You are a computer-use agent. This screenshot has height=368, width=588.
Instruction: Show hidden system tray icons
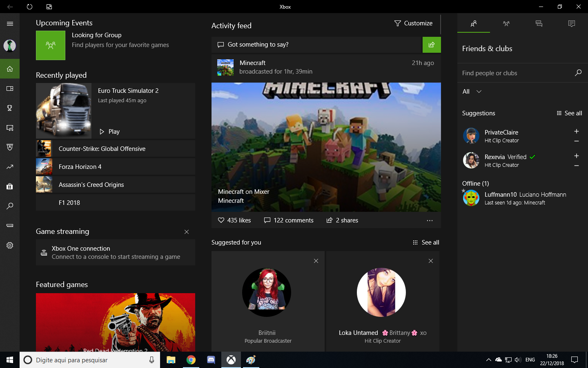(x=488, y=360)
